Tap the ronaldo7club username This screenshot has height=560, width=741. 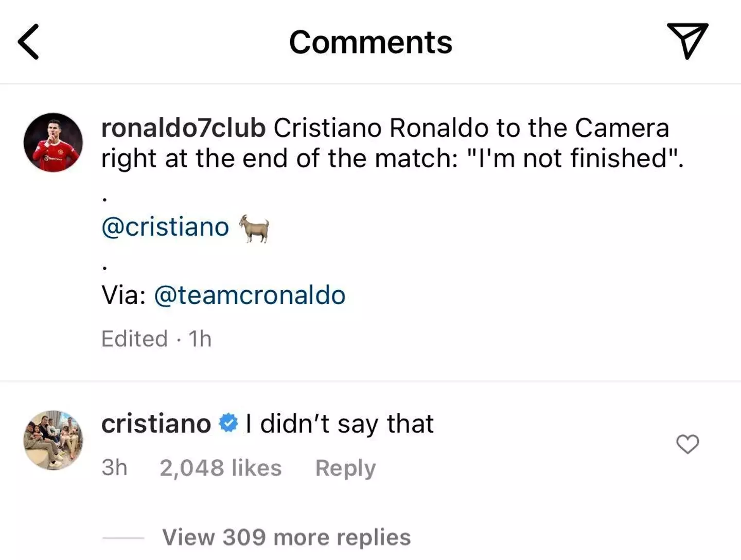[x=183, y=128]
